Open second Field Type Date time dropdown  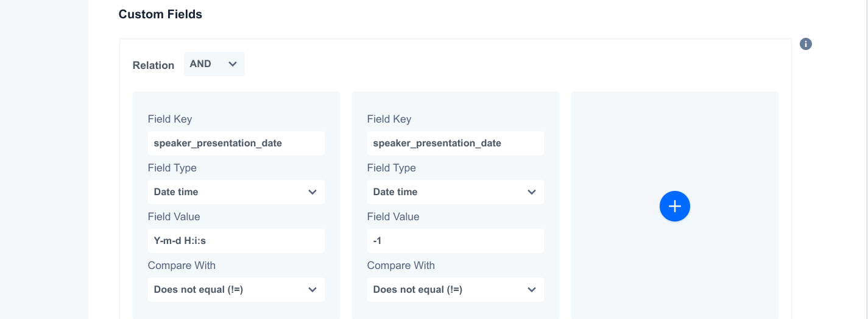[x=456, y=192]
